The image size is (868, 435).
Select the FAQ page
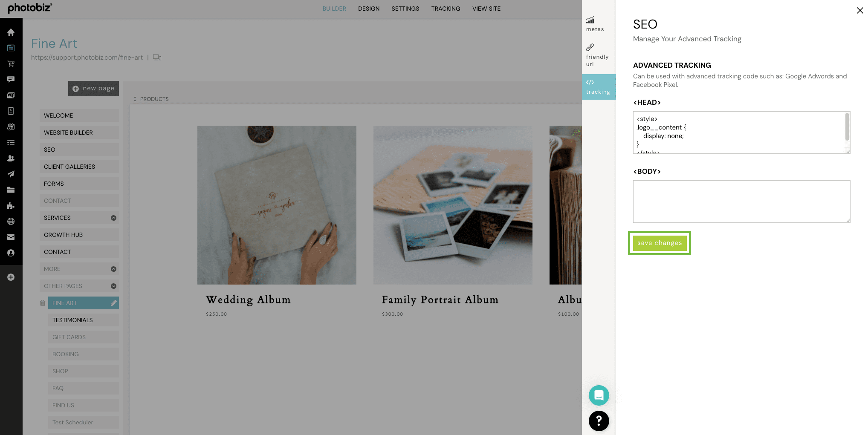coord(84,388)
